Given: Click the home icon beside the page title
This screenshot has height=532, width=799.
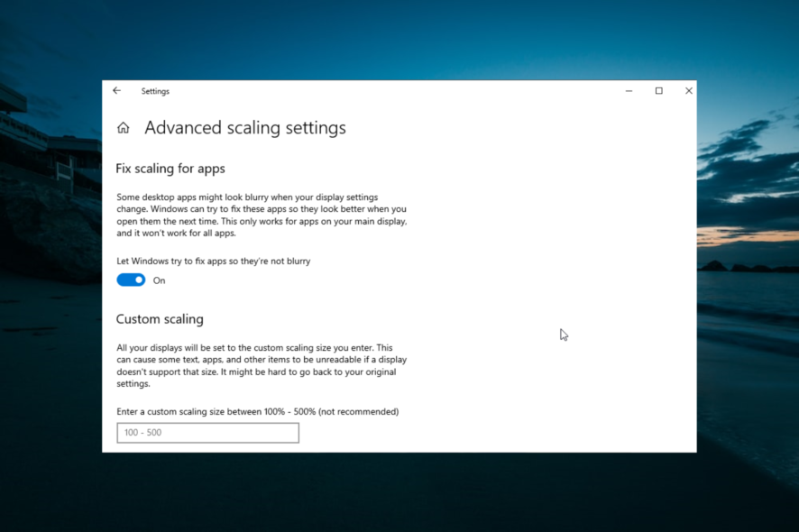Looking at the screenshot, I should 123,127.
